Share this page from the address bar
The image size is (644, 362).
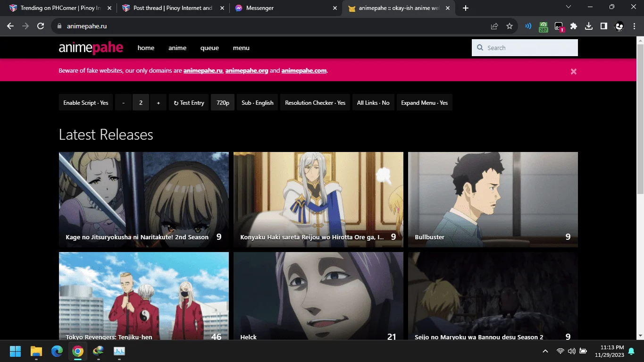pyautogui.click(x=494, y=26)
